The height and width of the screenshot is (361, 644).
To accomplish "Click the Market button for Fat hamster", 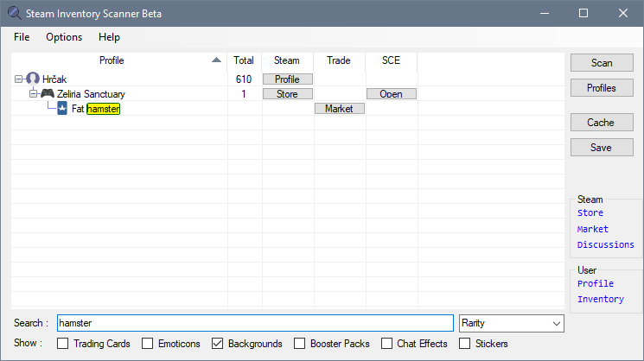I will [x=339, y=108].
